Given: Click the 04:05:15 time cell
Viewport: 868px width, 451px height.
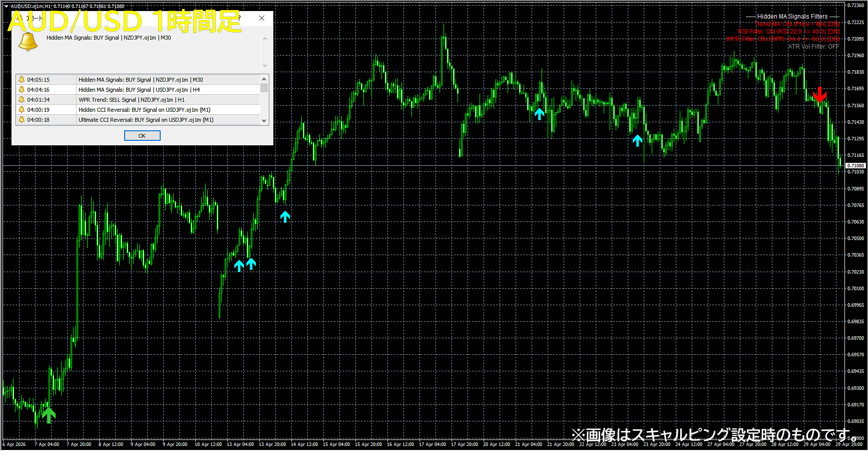Looking at the screenshot, I should coord(39,80).
